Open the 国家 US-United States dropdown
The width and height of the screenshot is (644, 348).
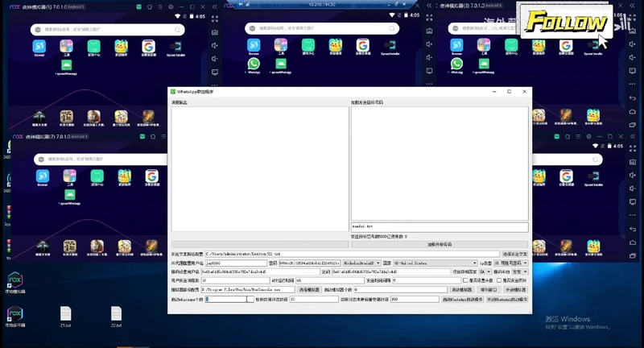point(436,263)
